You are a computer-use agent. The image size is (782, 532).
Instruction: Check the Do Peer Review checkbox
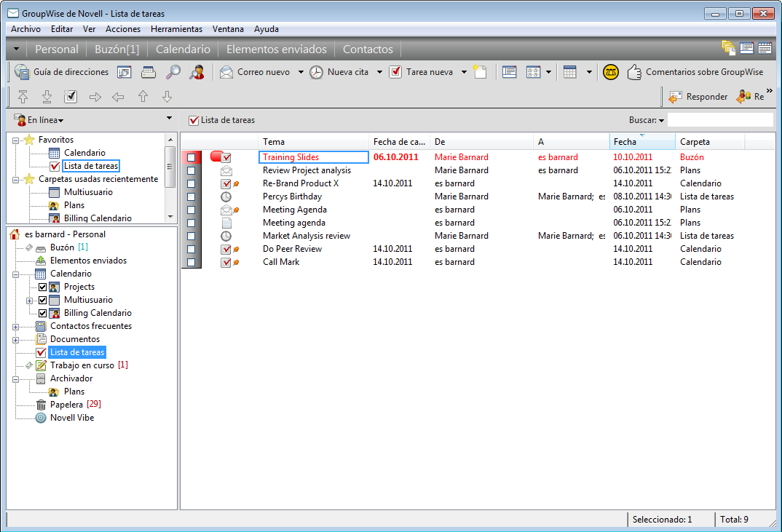(191, 250)
